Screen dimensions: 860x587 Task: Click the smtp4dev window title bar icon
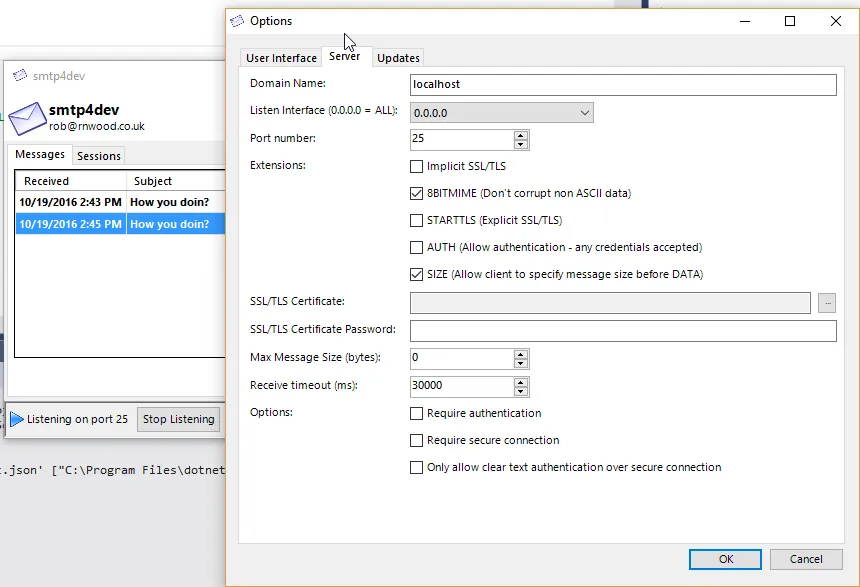coord(20,75)
